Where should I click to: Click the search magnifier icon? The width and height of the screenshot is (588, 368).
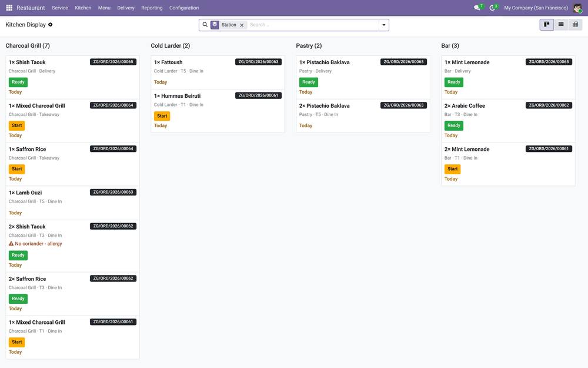coord(205,25)
